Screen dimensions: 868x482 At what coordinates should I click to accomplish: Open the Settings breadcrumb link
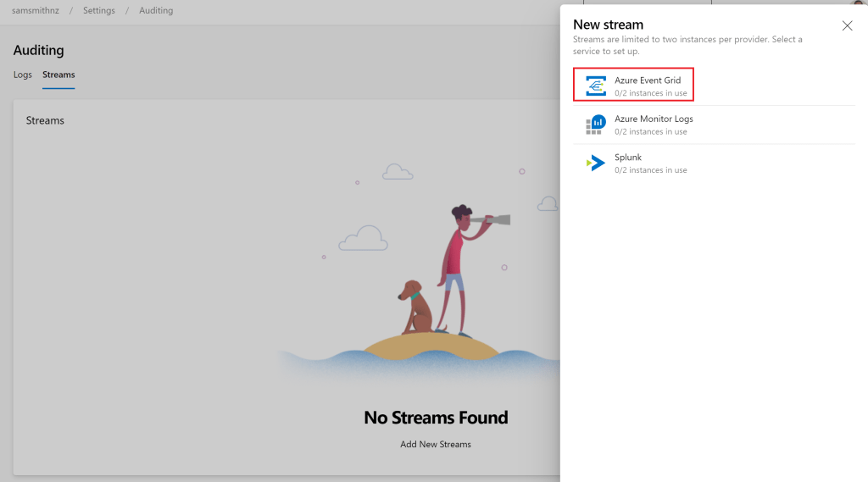99,11
